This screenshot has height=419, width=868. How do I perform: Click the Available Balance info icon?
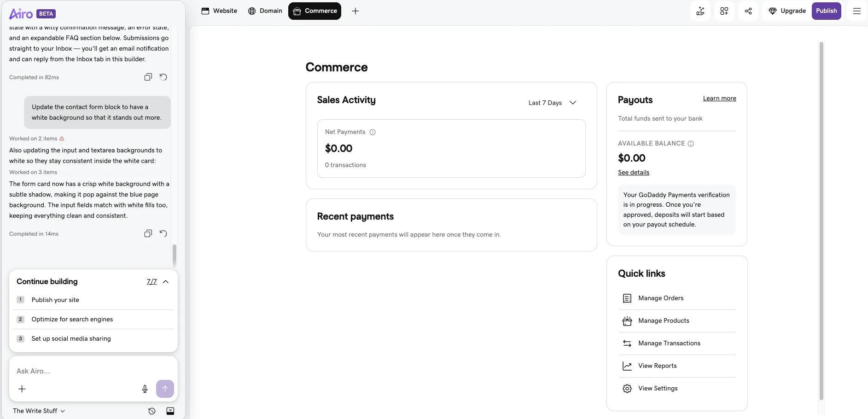691,144
